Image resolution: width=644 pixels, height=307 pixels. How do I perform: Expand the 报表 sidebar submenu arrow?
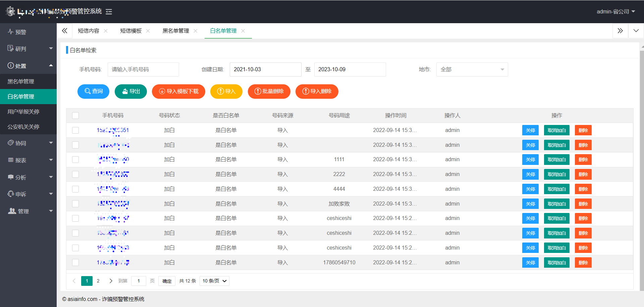(51, 160)
